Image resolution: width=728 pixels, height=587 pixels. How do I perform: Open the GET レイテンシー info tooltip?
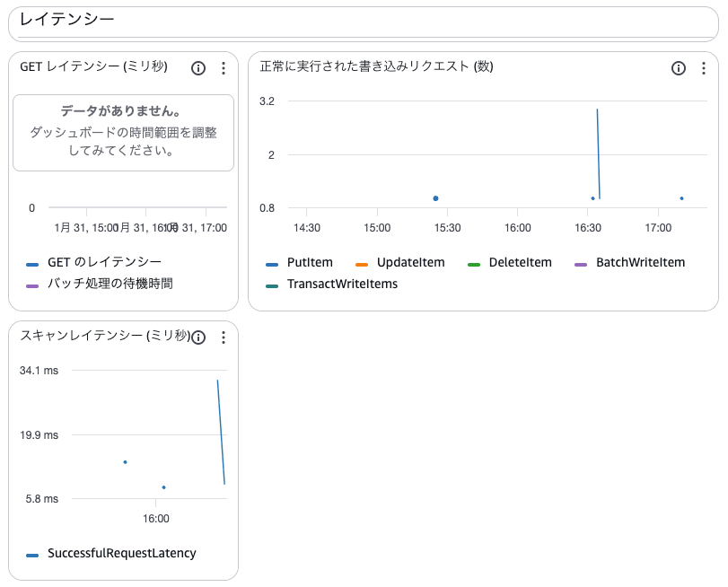point(198,67)
